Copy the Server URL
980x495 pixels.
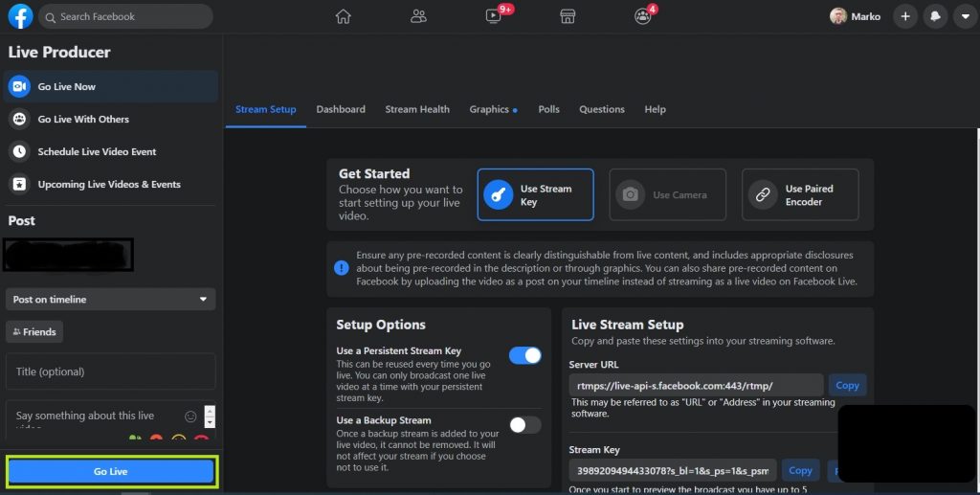(848, 386)
